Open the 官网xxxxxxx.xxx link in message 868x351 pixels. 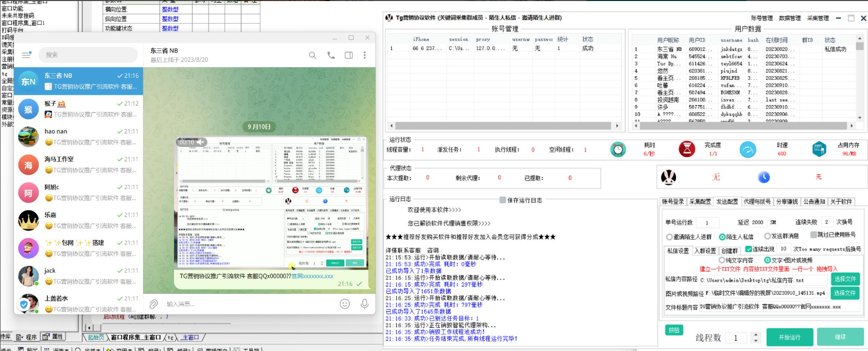point(313,276)
